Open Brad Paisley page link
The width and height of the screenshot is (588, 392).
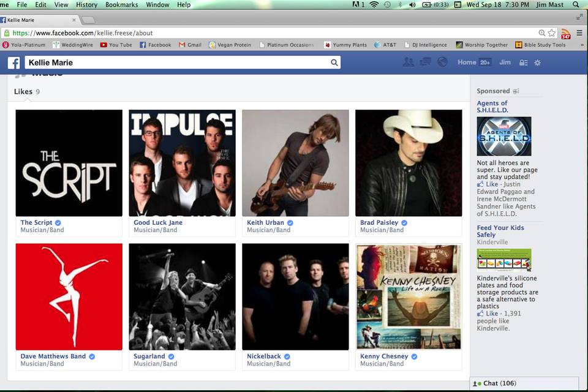pos(379,222)
